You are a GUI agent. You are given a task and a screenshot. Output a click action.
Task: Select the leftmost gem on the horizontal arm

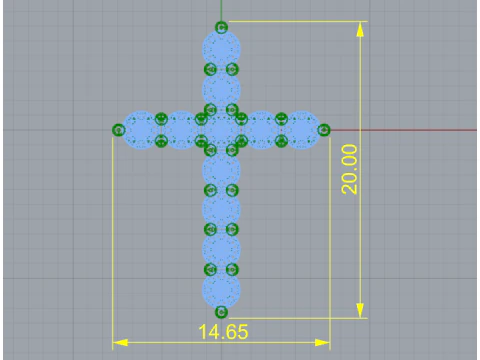(x=142, y=130)
